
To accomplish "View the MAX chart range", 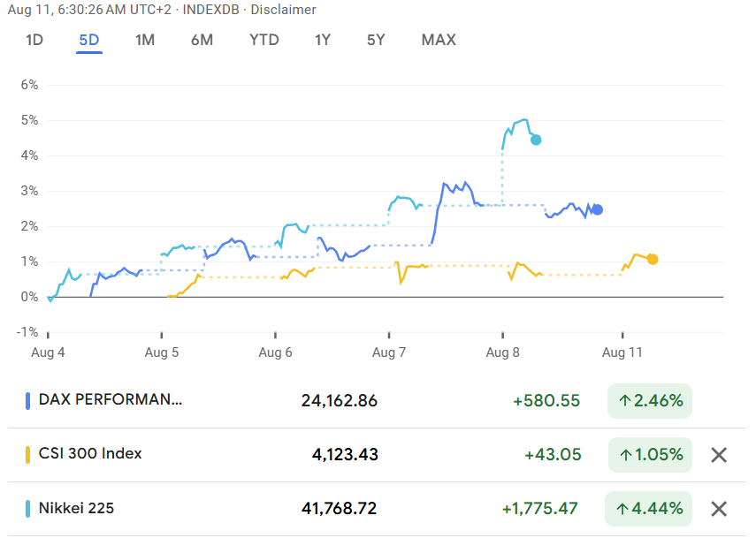I will [439, 40].
